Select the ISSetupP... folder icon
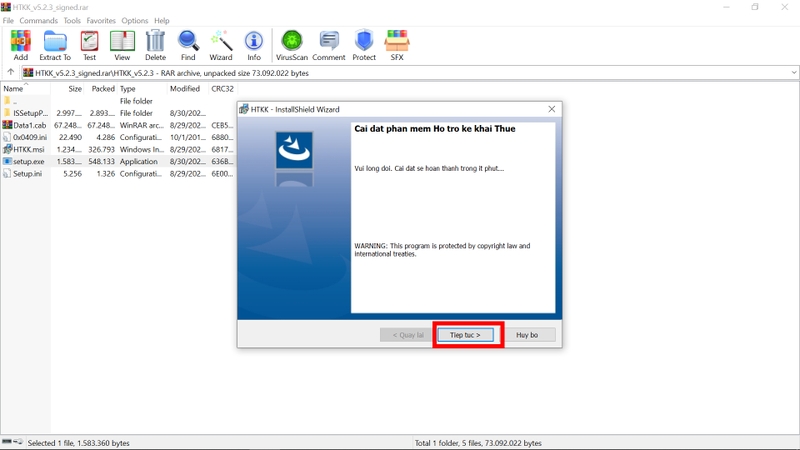The image size is (800, 450). coord(7,112)
